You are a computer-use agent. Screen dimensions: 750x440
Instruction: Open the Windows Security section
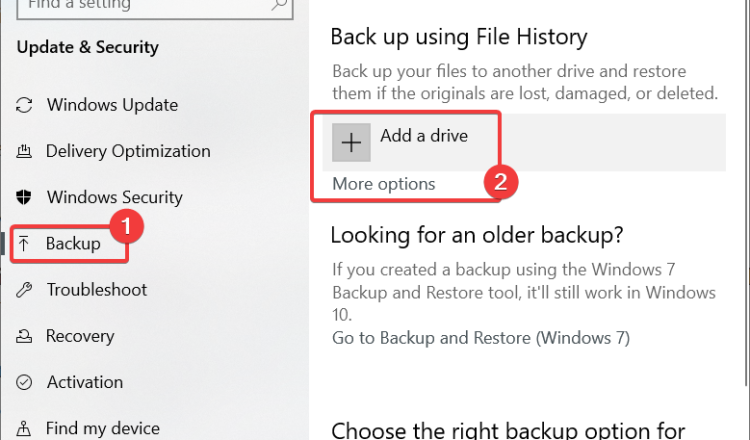coord(114,198)
